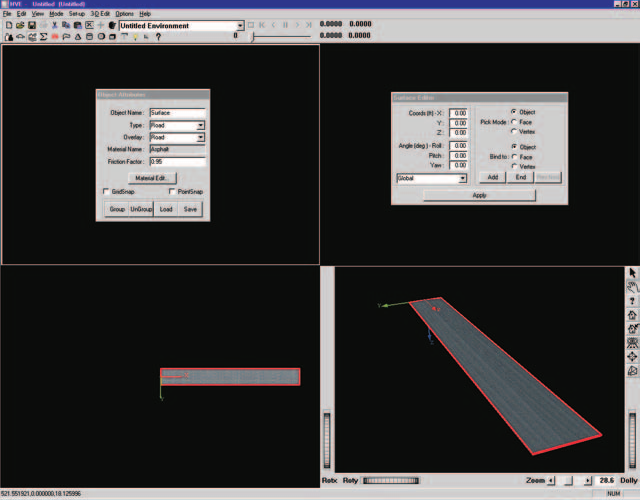640x500 pixels.
Task: Click the cylinder shape icon
Action: point(89,37)
